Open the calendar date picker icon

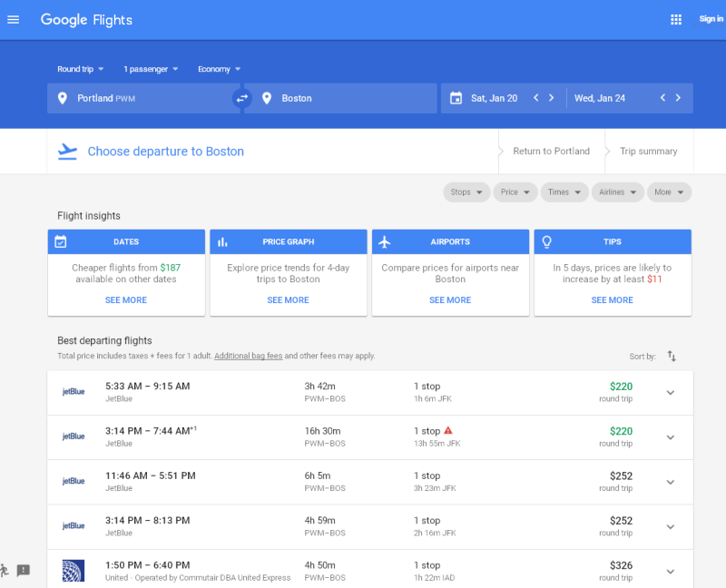click(x=456, y=98)
